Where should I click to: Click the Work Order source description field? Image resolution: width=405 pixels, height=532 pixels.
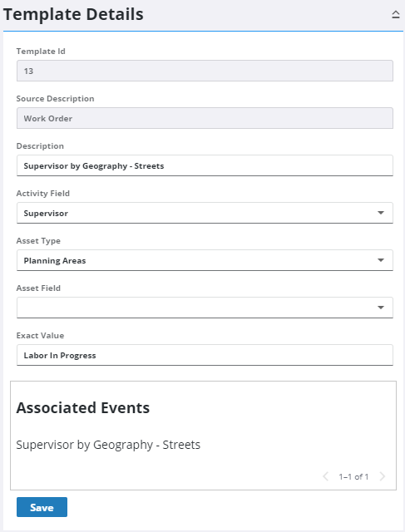click(205, 118)
